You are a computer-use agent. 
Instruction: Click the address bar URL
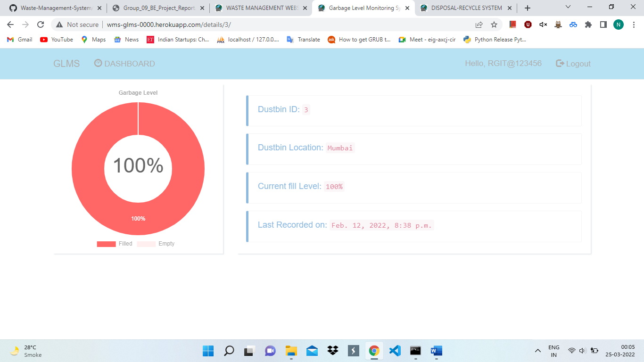click(x=169, y=25)
